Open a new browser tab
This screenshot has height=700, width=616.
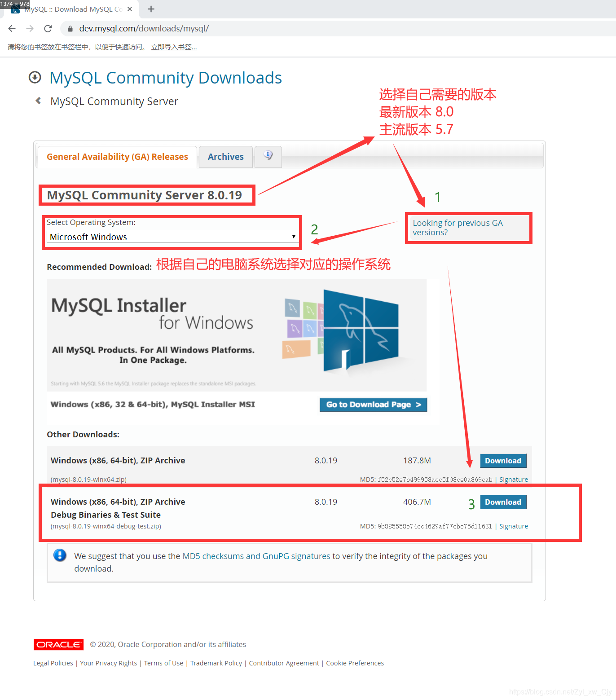[x=151, y=9]
